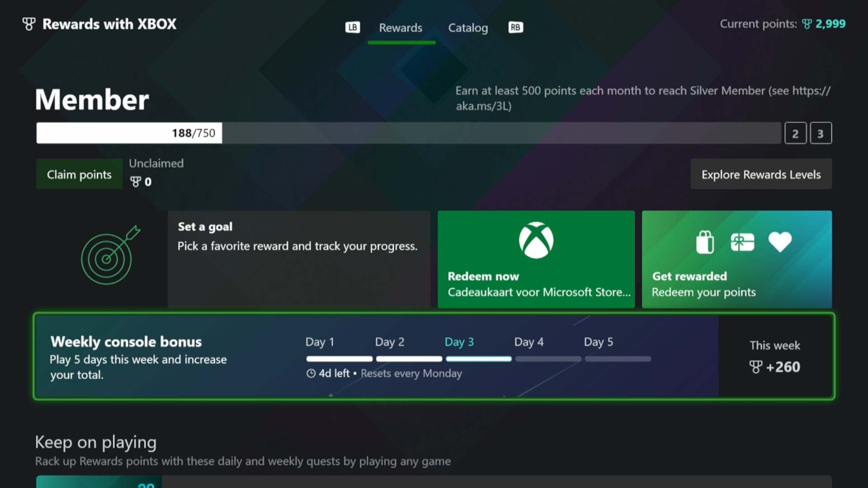This screenshot has width=868, height=488.
Task: Click the Day 2 label
Action: click(x=390, y=342)
